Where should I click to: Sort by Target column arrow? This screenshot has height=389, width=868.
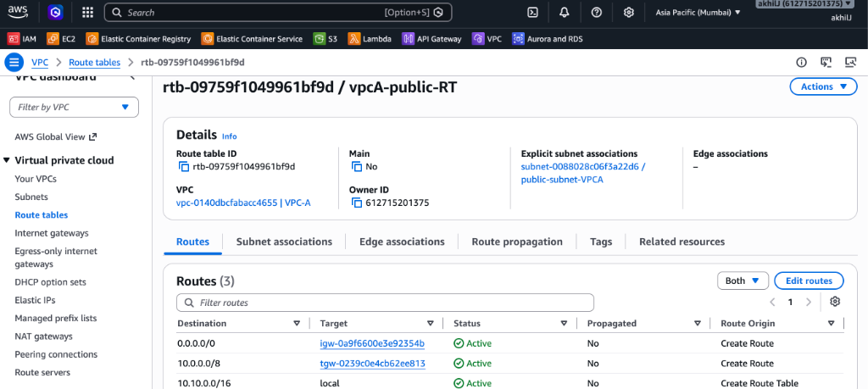(x=430, y=323)
